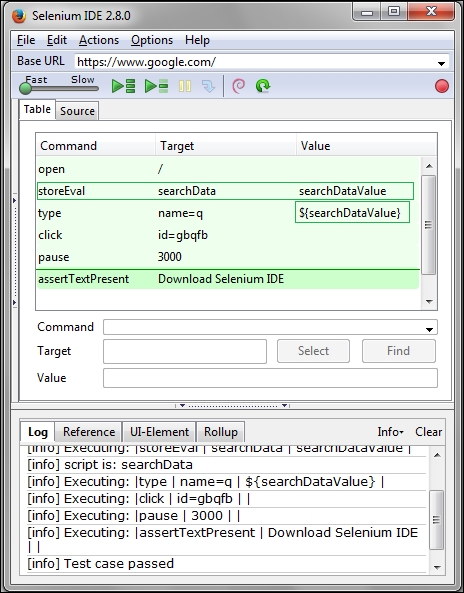
Task: Click log panel scrollbar up arrow
Action: pyautogui.click(x=437, y=455)
